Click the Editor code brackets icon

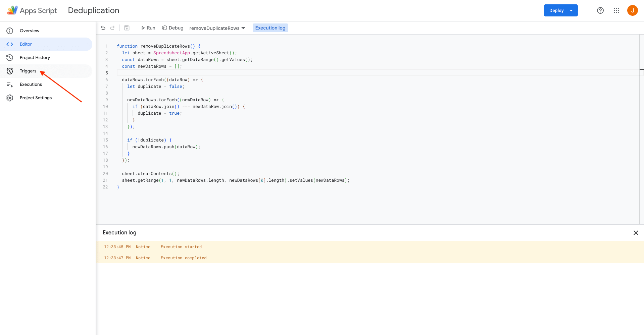coord(10,44)
